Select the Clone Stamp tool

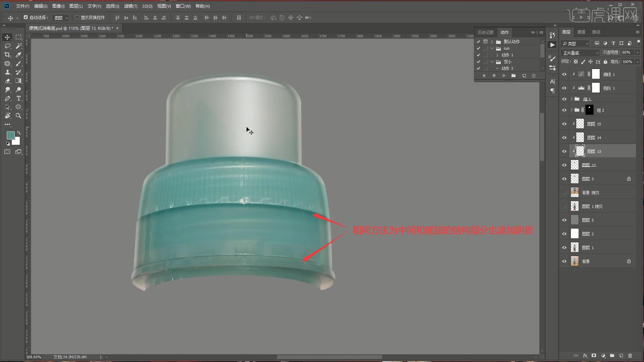pos(7,72)
